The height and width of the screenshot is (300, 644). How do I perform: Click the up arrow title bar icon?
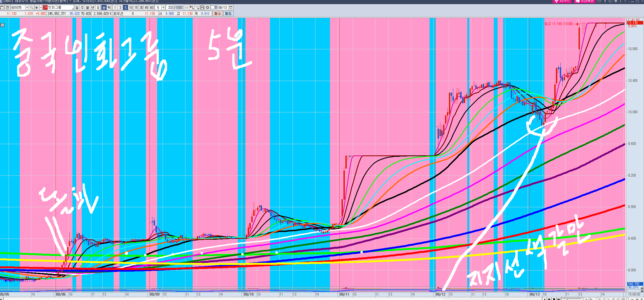point(605,1)
